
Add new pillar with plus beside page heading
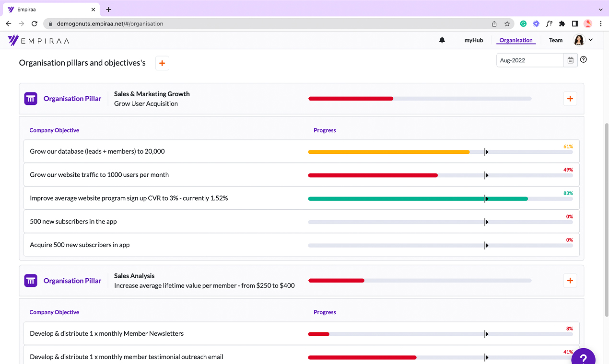pos(162,63)
